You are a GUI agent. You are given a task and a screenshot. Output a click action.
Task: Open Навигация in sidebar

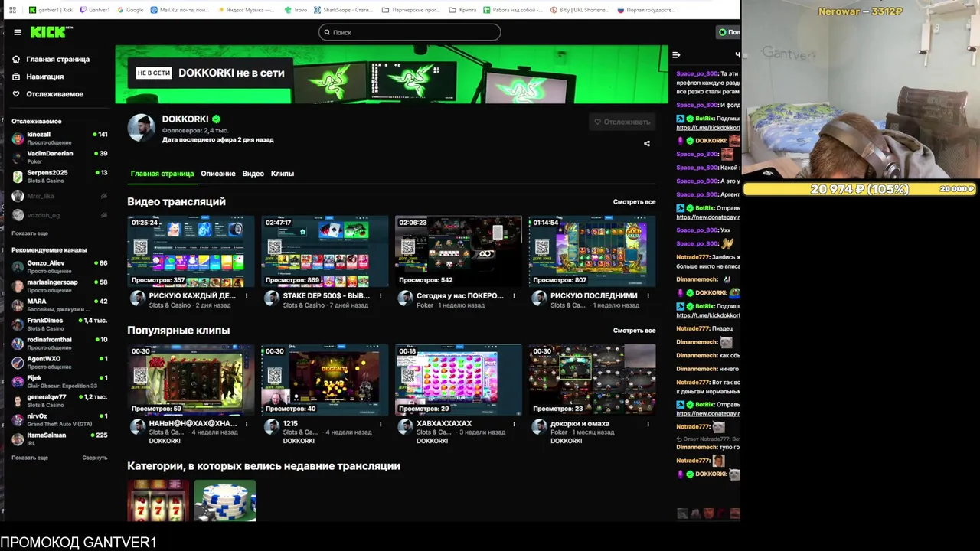coord(38,77)
